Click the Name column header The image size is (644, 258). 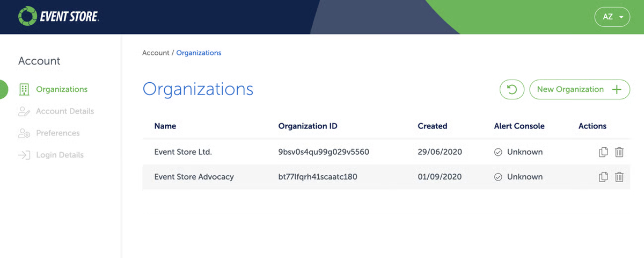click(165, 126)
